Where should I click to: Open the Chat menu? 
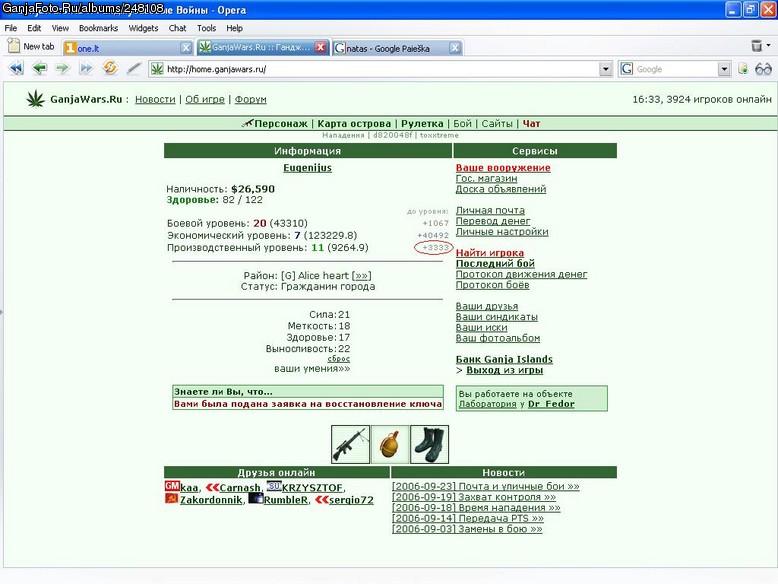[x=177, y=28]
